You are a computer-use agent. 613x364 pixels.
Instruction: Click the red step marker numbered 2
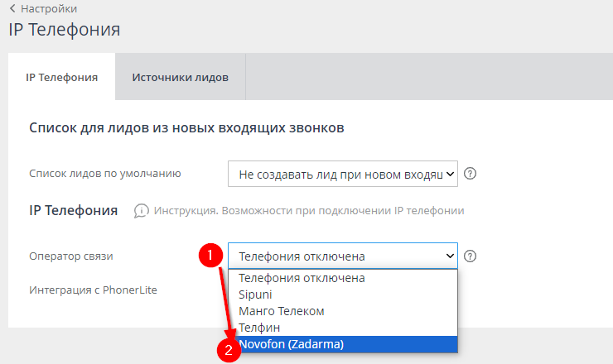pos(228,350)
